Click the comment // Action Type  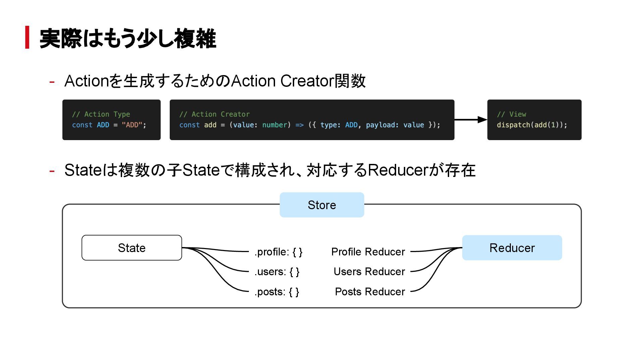(101, 114)
